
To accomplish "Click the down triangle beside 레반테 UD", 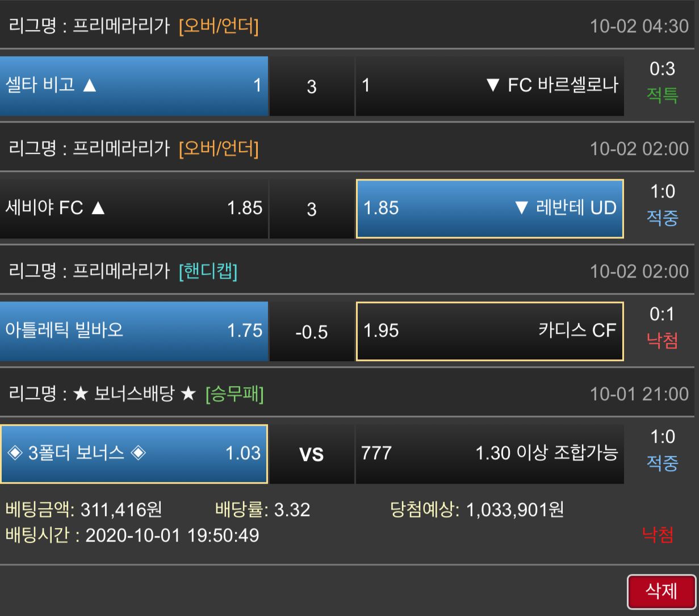I will pos(521,208).
